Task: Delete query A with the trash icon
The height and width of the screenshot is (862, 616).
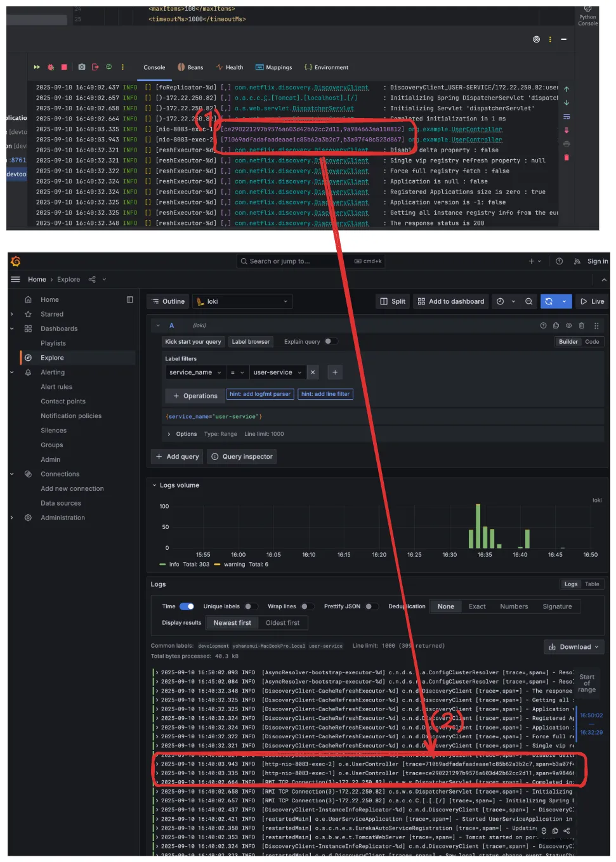Action: pyautogui.click(x=581, y=325)
